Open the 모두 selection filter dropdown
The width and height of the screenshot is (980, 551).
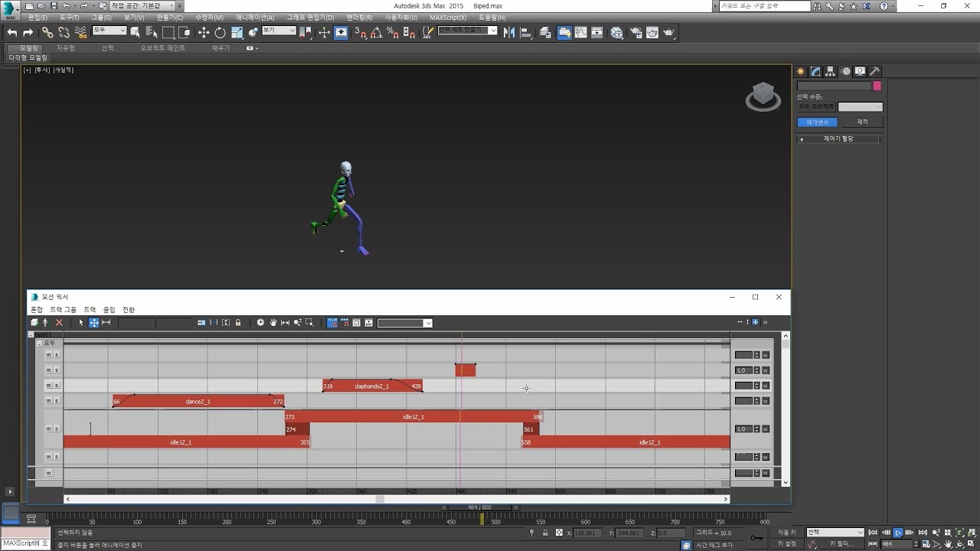pyautogui.click(x=109, y=31)
